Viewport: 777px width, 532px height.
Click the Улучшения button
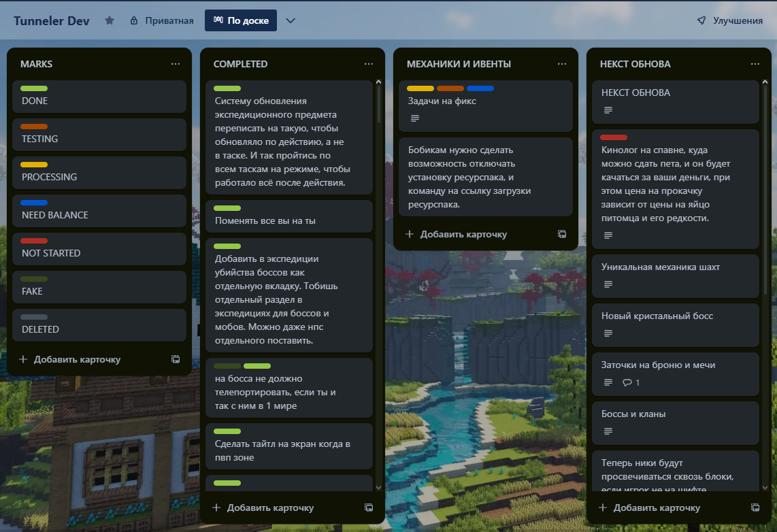[729, 20]
